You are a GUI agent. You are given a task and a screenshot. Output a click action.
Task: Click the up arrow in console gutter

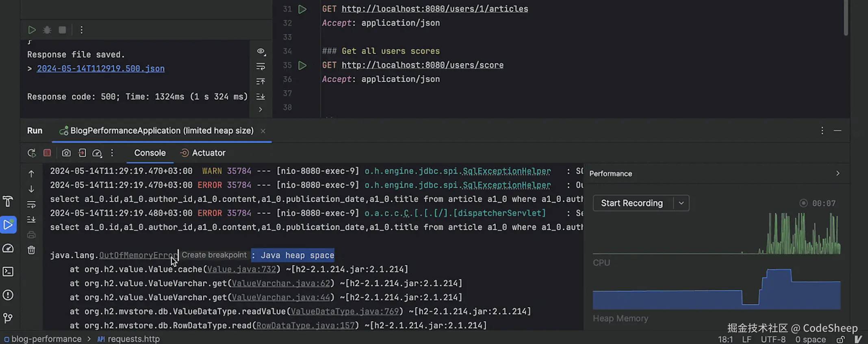[x=31, y=174]
